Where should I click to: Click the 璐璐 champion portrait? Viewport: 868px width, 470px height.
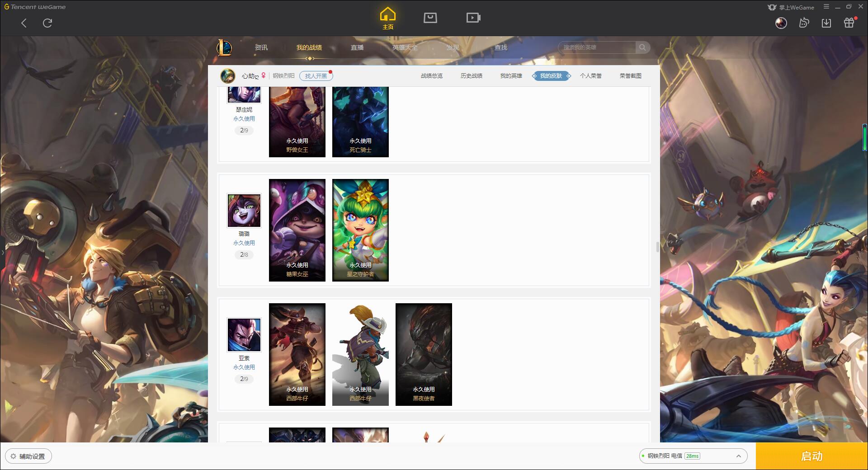(244, 211)
